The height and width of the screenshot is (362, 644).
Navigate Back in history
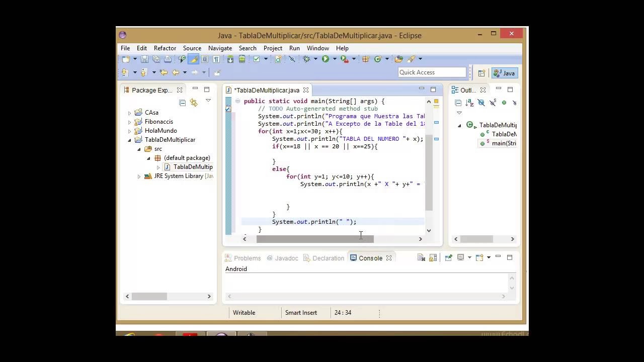[x=176, y=72]
